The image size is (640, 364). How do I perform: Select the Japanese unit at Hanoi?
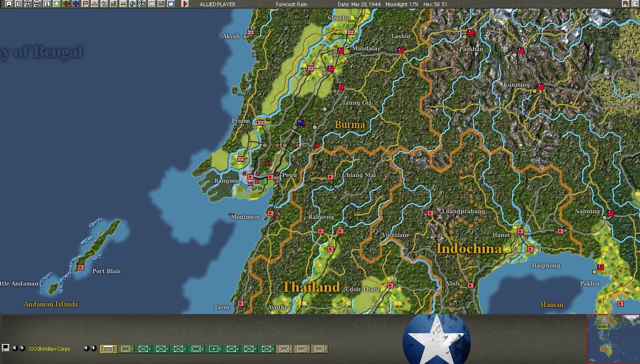click(x=521, y=231)
